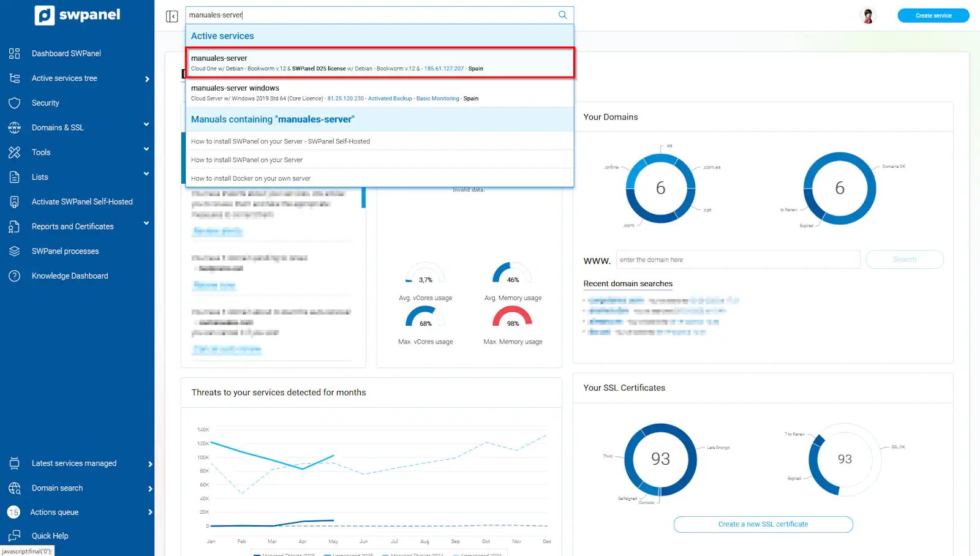
Task: Select the Activate SWPanel Self-Hosted icon
Action: point(15,201)
